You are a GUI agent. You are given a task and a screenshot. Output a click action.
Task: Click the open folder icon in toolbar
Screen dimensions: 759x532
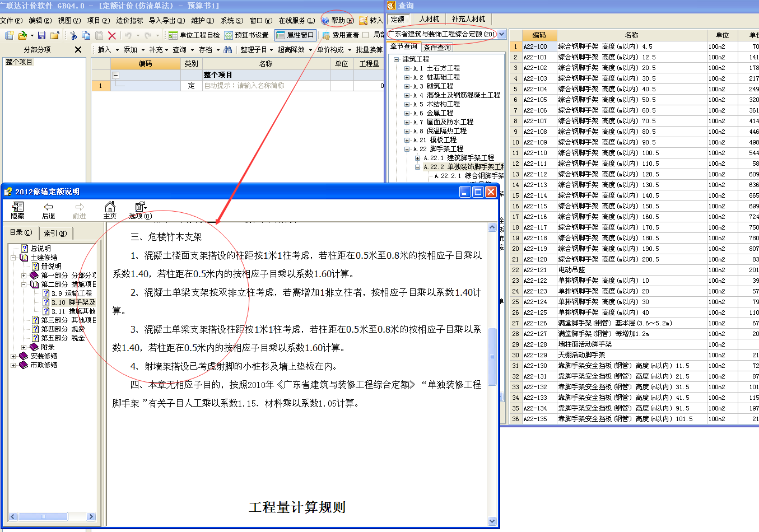pos(22,35)
